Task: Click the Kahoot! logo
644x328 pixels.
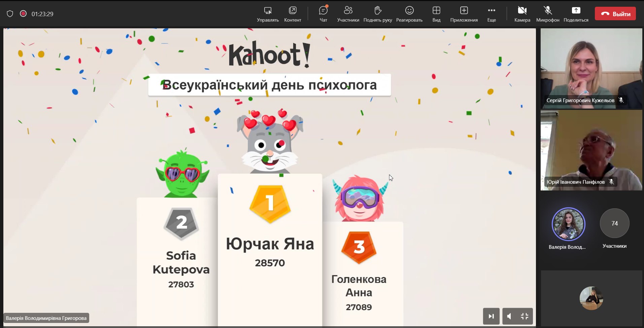Action: pyautogui.click(x=269, y=55)
